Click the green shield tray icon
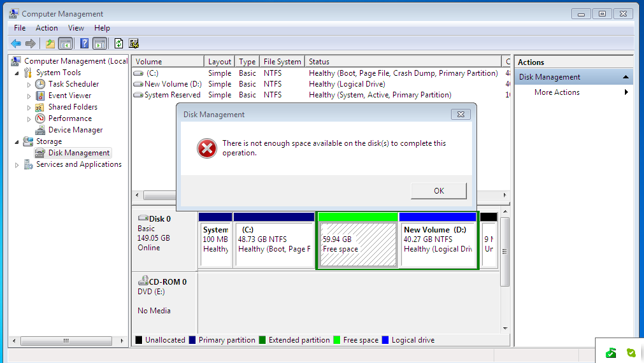The width and height of the screenshot is (644, 363). pos(631,353)
